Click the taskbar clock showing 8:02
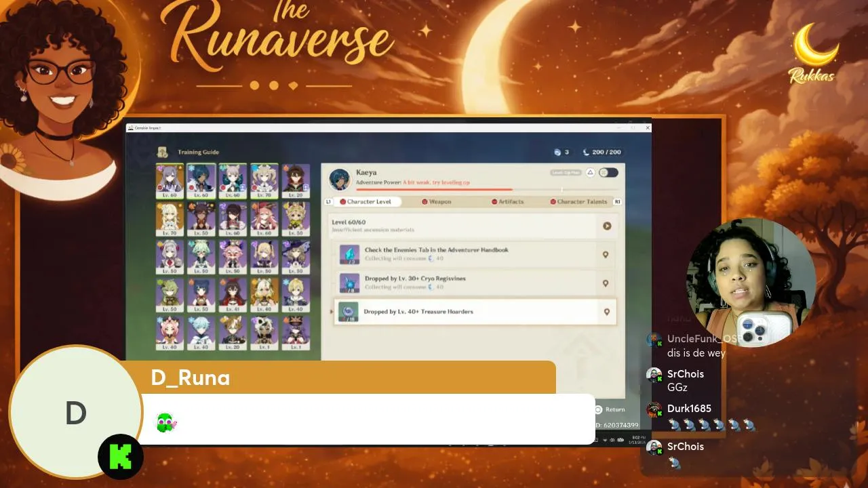868x488 pixels. tap(639, 440)
